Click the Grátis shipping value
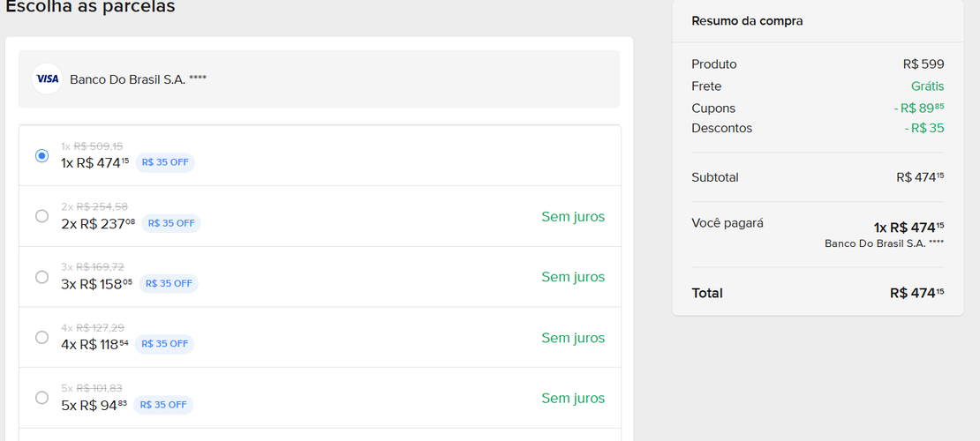The height and width of the screenshot is (441, 980). (x=928, y=86)
